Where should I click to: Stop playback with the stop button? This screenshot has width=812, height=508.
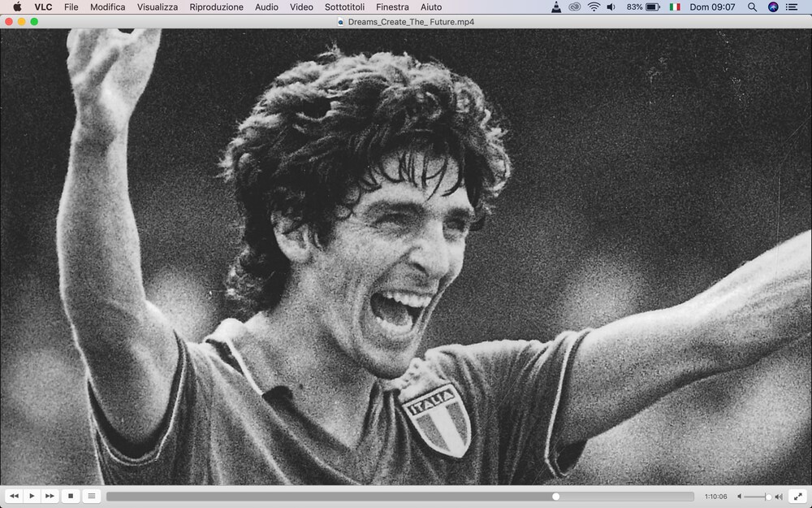(71, 496)
